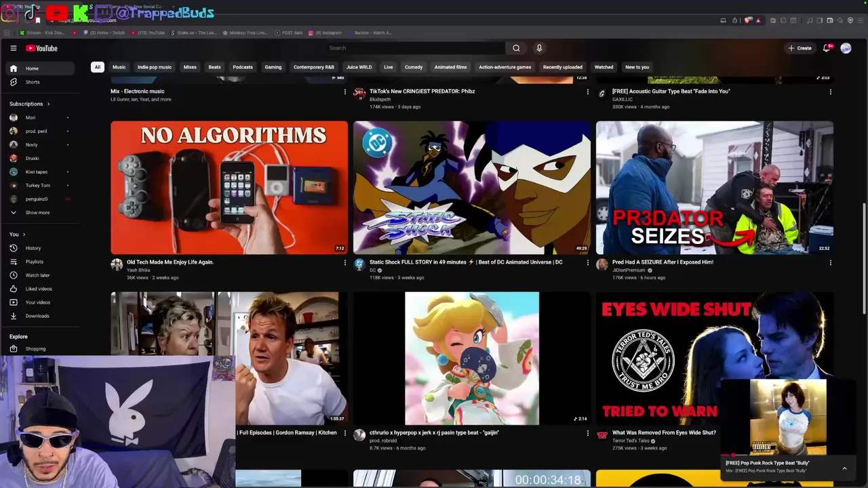The image size is (868, 488).
Task: Expand the Bully miniplayer chevron
Action: (844, 468)
